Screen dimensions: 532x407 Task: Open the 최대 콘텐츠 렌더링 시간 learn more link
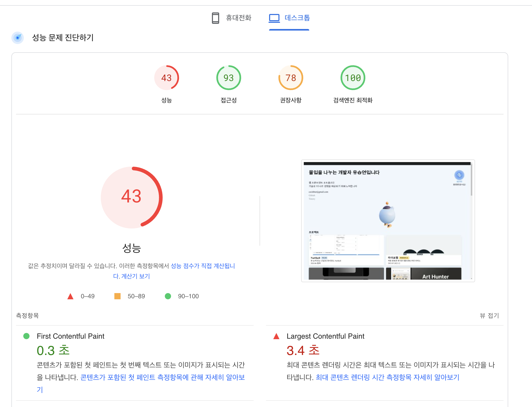click(x=387, y=377)
